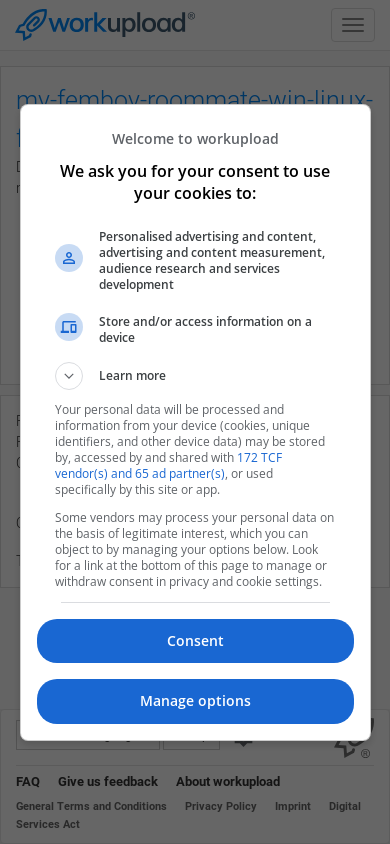The width and height of the screenshot is (390, 844).
Task: Click the Learn more label
Action: coord(132,376)
